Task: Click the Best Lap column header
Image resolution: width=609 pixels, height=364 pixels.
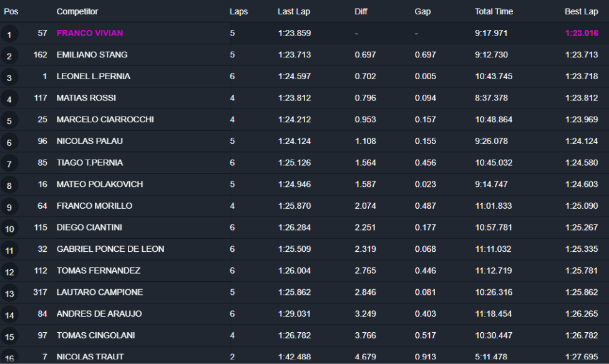Action: 581,12
